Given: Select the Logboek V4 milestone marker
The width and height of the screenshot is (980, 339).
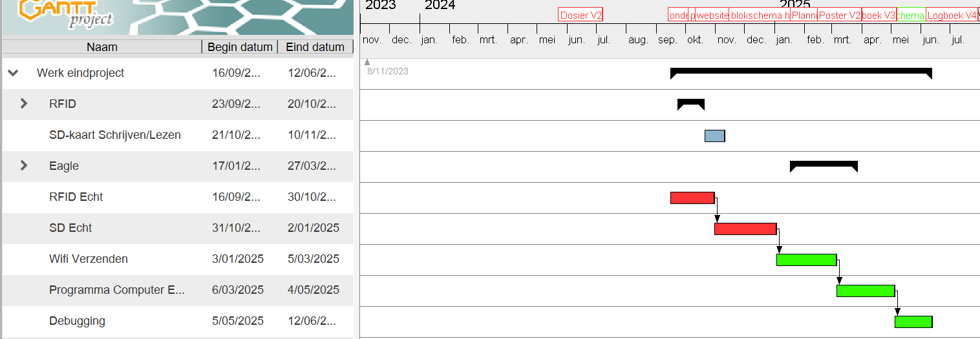Looking at the screenshot, I should point(951,15).
